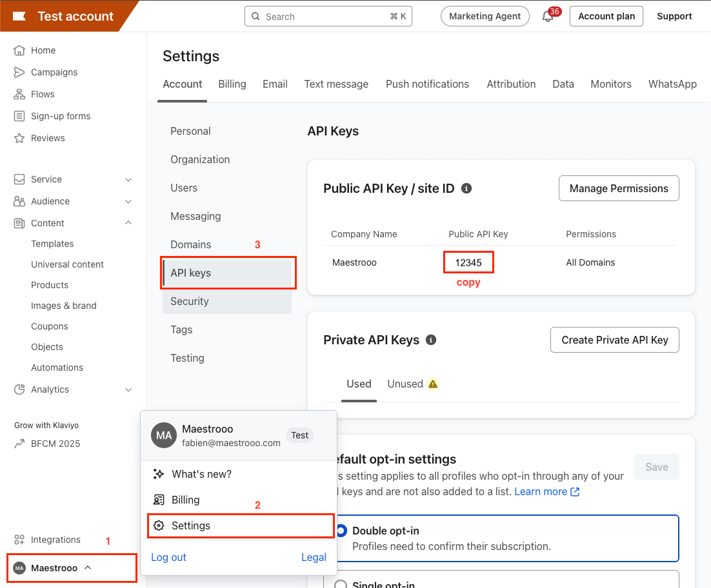This screenshot has width=711, height=588.
Task: Open the WhatsApp tab
Action: point(672,84)
